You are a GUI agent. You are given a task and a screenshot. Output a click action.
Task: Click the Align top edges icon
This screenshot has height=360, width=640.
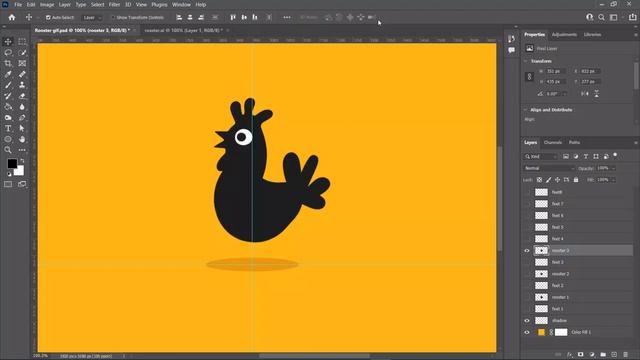pyautogui.click(x=233, y=18)
